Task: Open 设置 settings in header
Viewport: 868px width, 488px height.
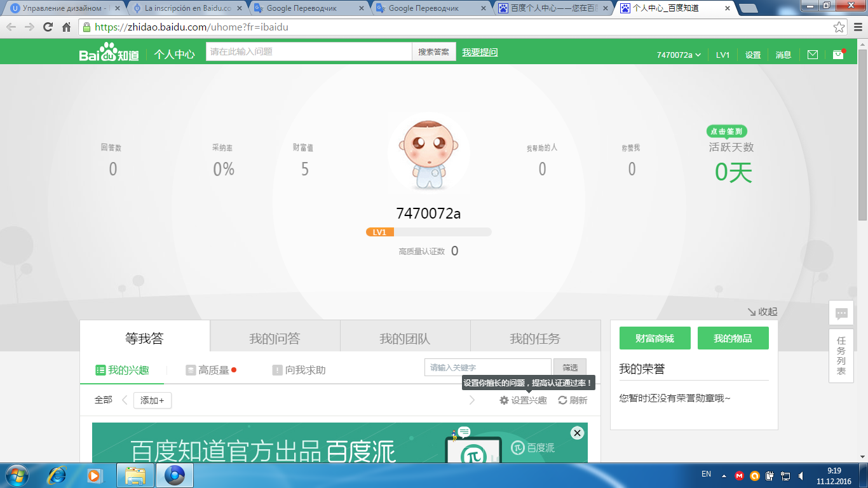Action: [753, 55]
